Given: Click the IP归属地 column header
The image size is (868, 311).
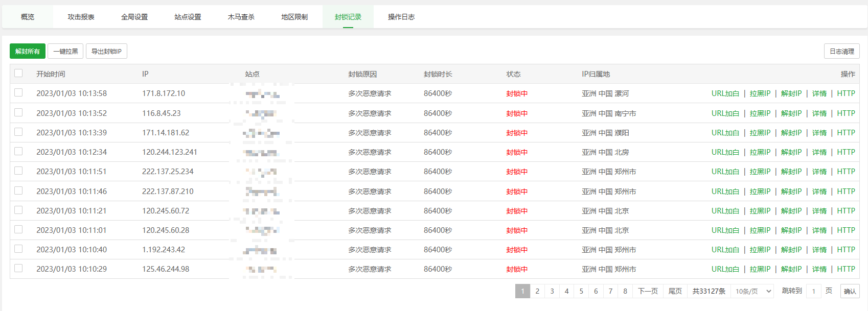Looking at the screenshot, I should pos(596,74).
